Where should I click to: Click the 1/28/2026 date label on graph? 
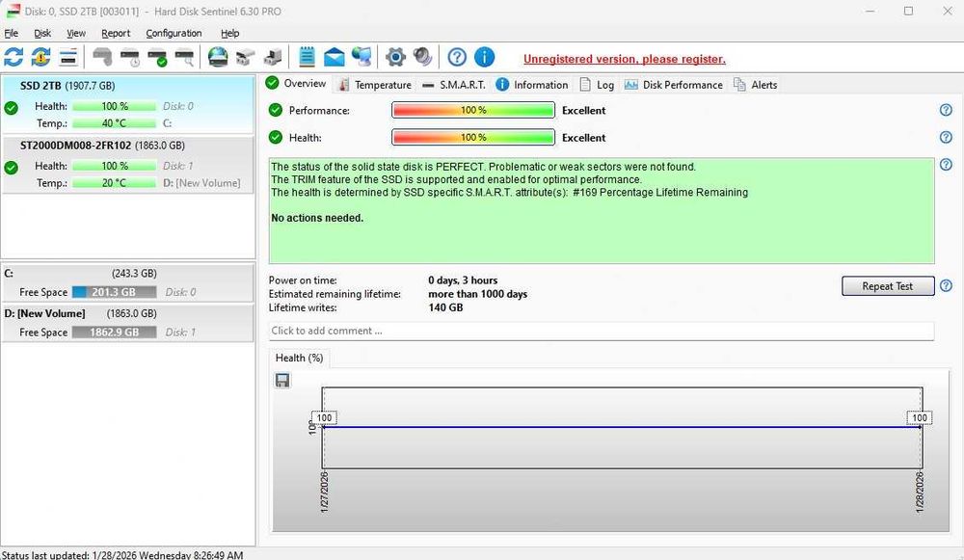(x=920, y=492)
